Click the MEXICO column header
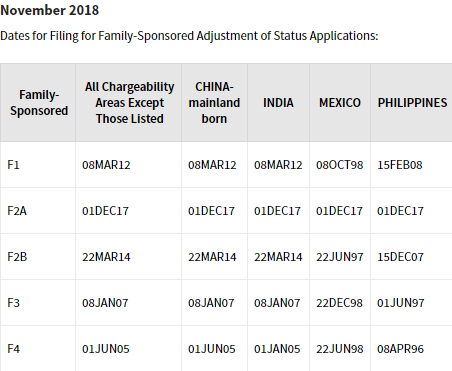The height and width of the screenshot is (371, 452). click(340, 103)
